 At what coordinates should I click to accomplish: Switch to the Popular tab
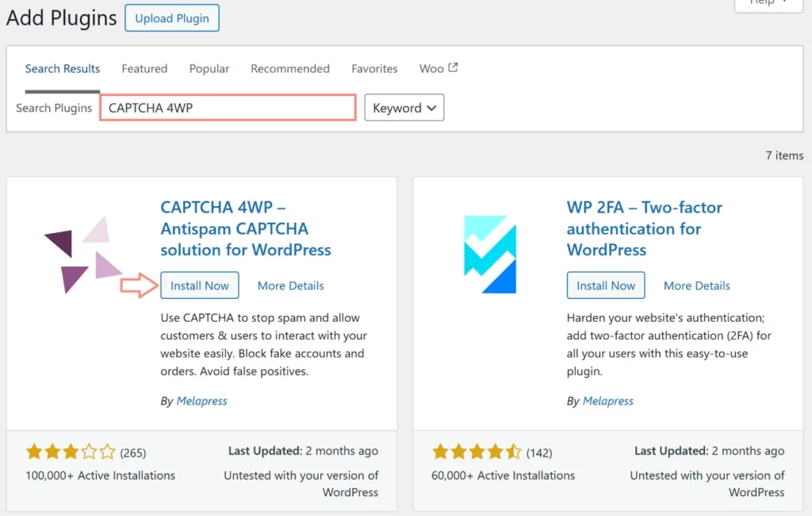point(209,68)
